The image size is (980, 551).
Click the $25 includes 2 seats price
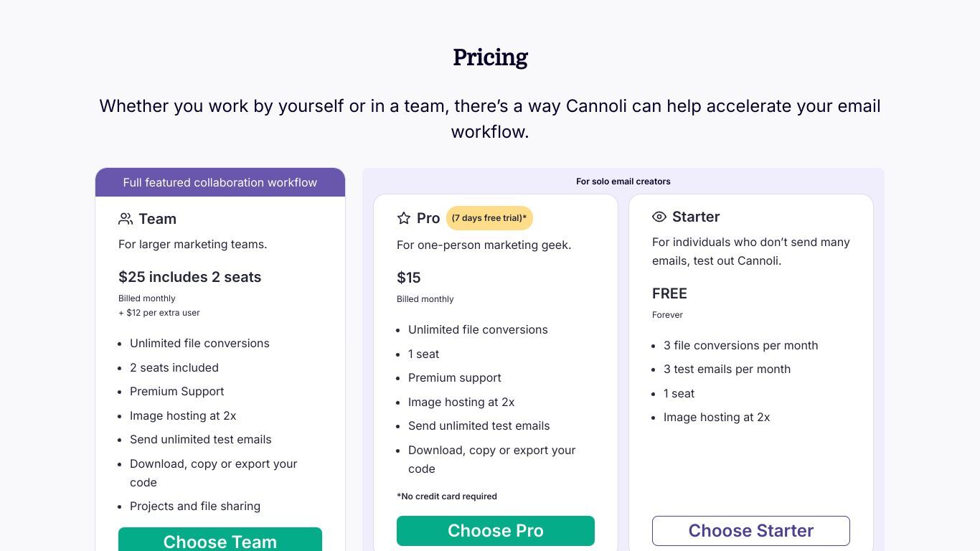tap(190, 277)
